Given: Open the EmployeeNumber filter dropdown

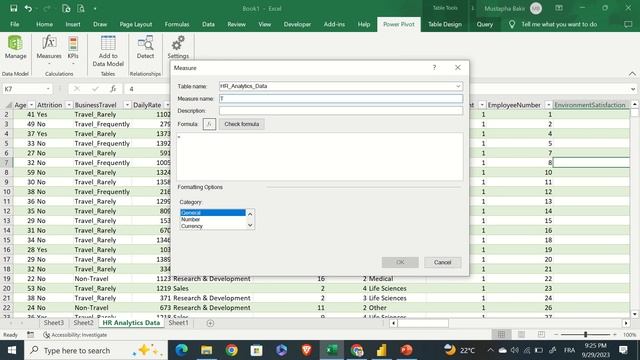Looking at the screenshot, I should [x=549, y=105].
